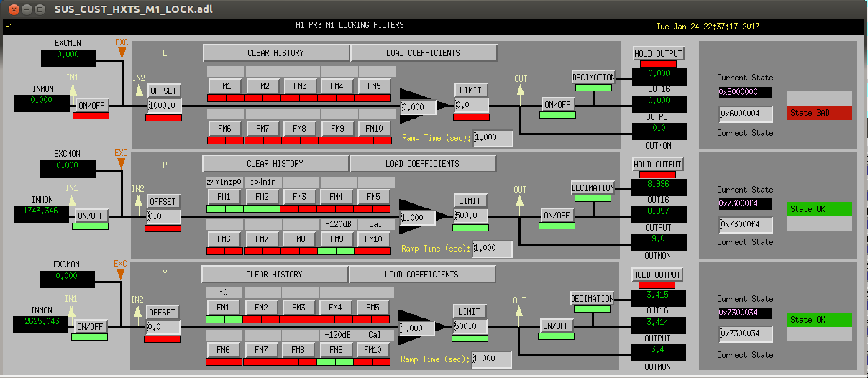Image resolution: width=868 pixels, height=378 pixels.
Task: Toggle the LIMIT button in L row
Action: 471,90
